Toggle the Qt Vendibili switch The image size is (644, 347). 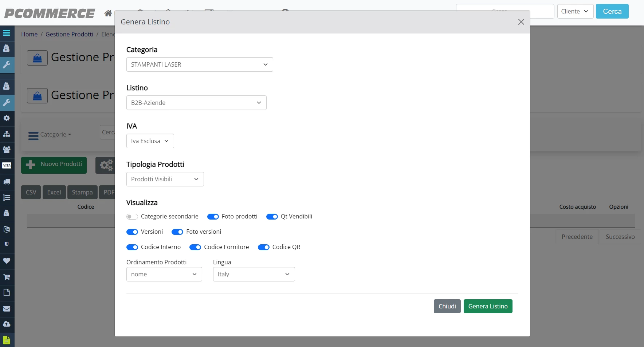[272, 217]
